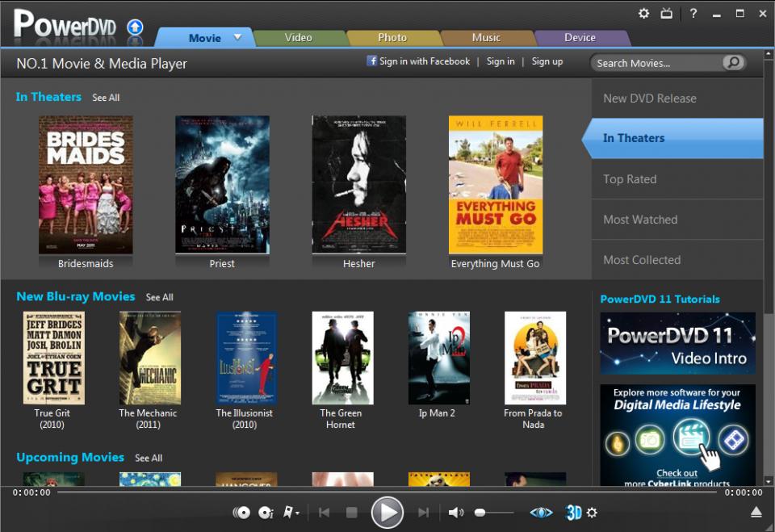Screen dimensions: 775x532
Task: Click the TV mode icon in title bar
Action: click(666, 14)
